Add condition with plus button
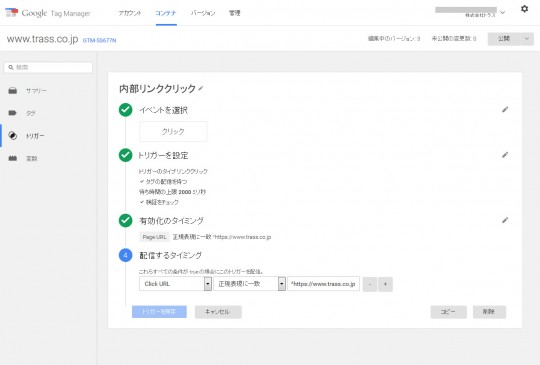This screenshot has width=540, height=365. [385, 284]
